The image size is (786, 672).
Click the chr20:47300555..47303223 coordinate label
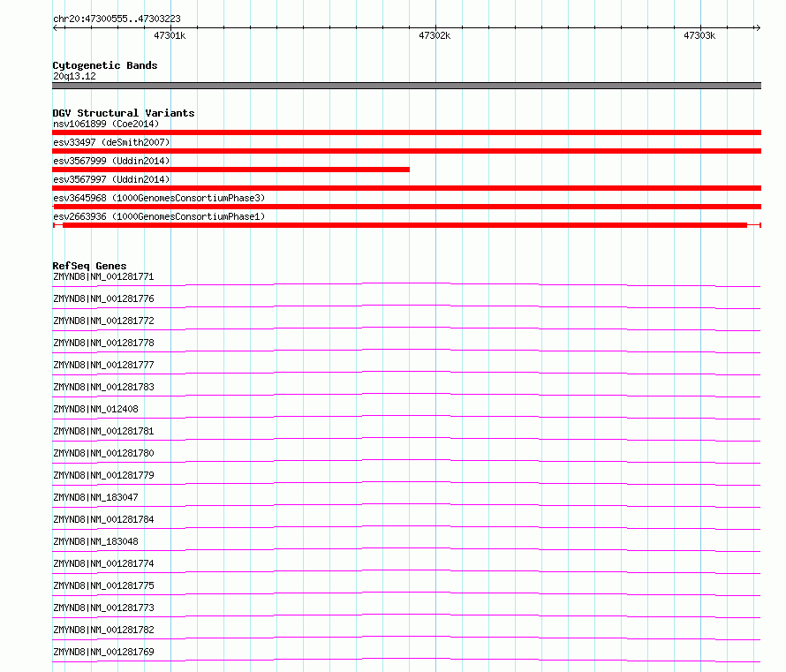[x=117, y=19]
